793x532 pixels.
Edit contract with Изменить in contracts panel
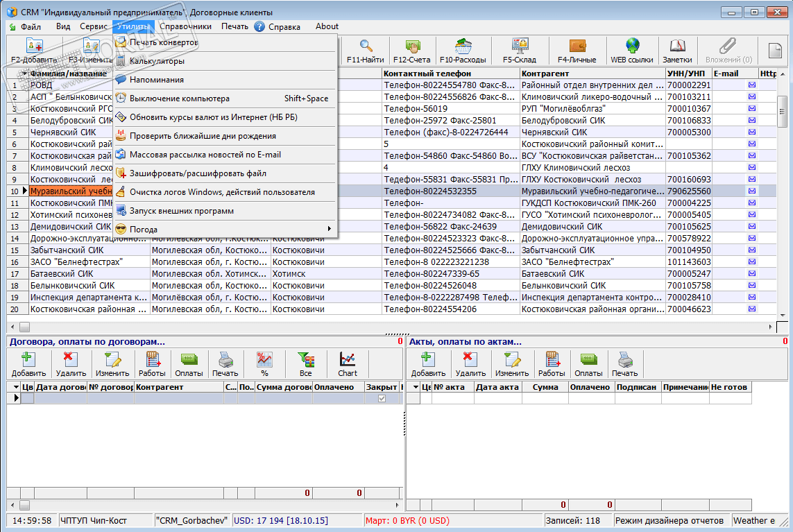tap(113, 365)
